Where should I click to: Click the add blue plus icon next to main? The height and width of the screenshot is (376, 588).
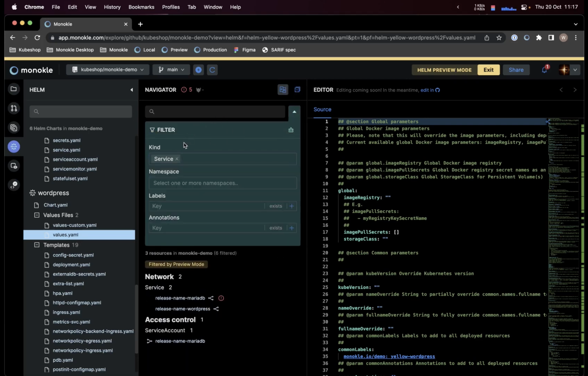[x=199, y=70]
